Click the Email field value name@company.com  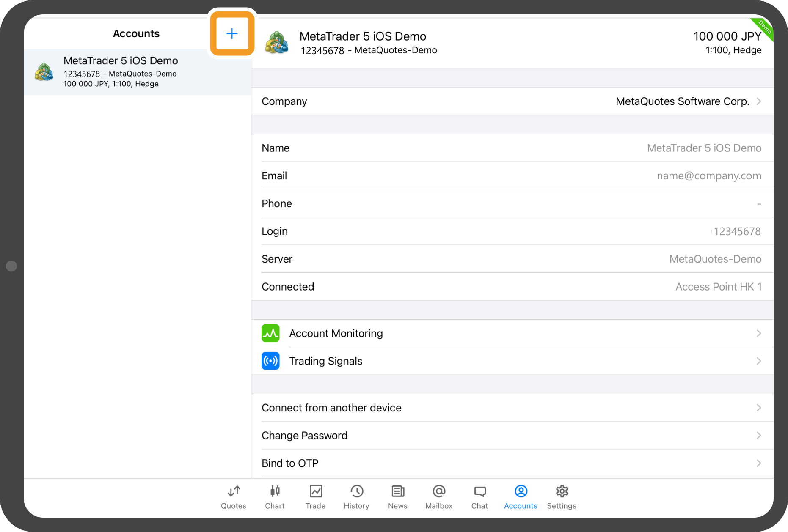pos(709,176)
